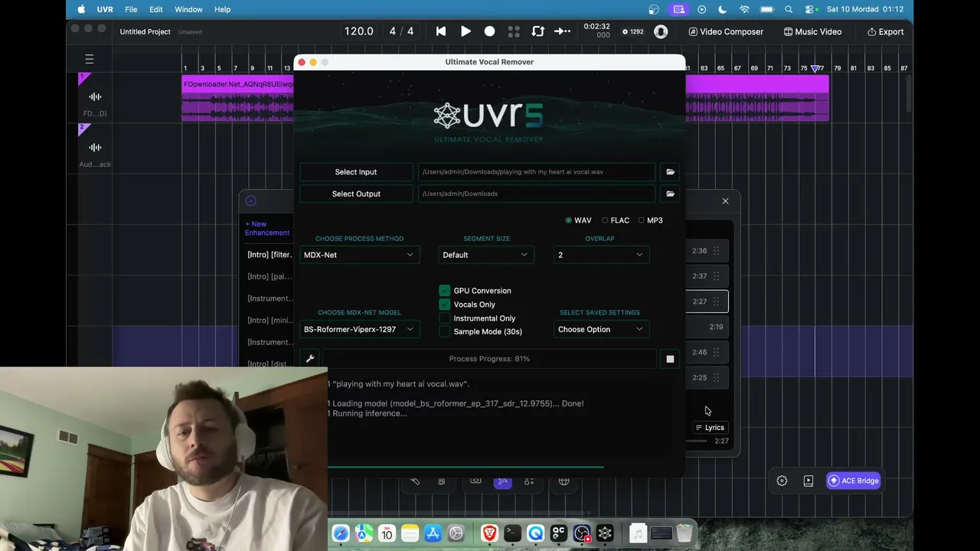Open the settings wrench in UVR
Screen dimensions: 980x551
310,358
